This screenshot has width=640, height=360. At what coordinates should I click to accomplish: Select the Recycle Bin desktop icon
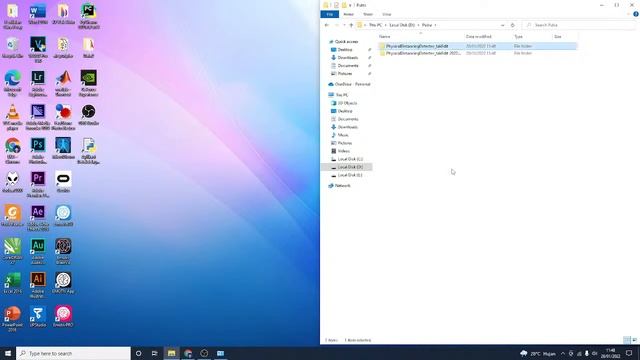coord(13,47)
